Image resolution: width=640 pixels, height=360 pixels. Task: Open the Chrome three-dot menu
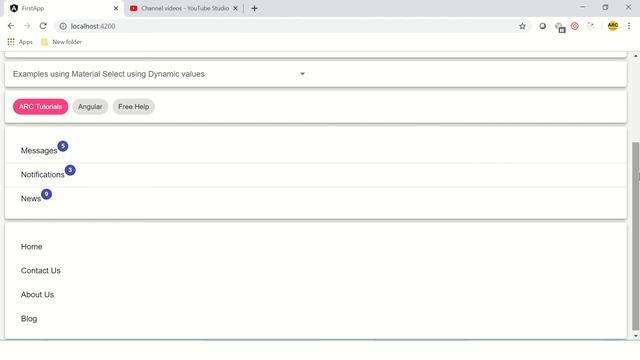(629, 26)
